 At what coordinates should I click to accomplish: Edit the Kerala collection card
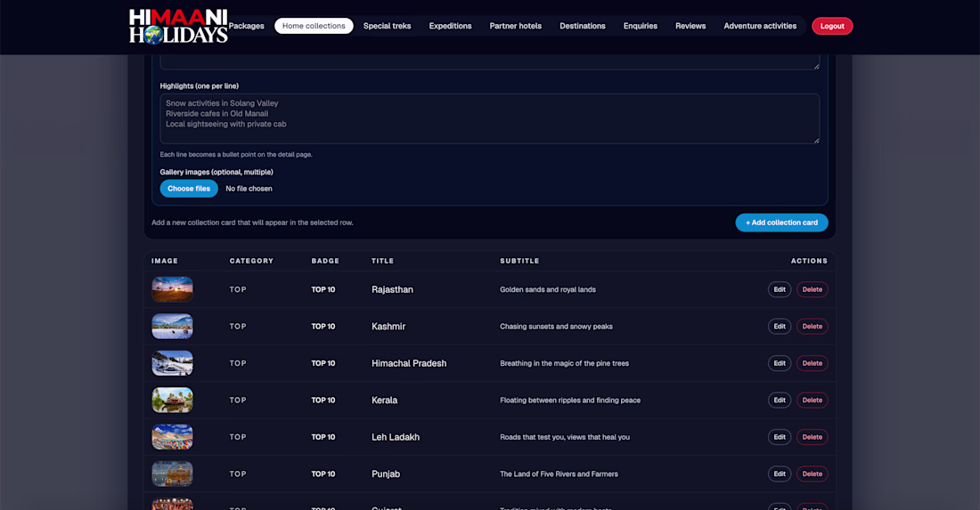pyautogui.click(x=780, y=401)
